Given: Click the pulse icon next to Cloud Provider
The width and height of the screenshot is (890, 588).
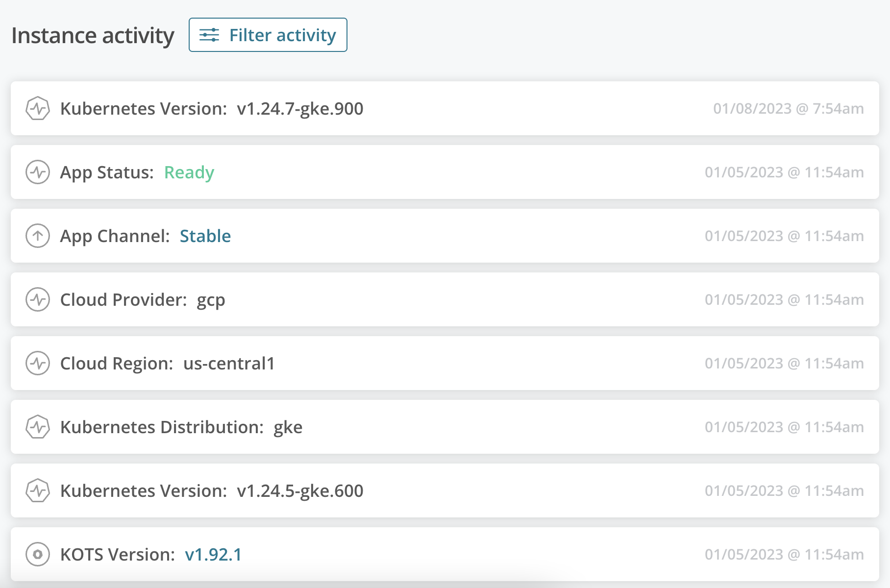Looking at the screenshot, I should coord(37,300).
